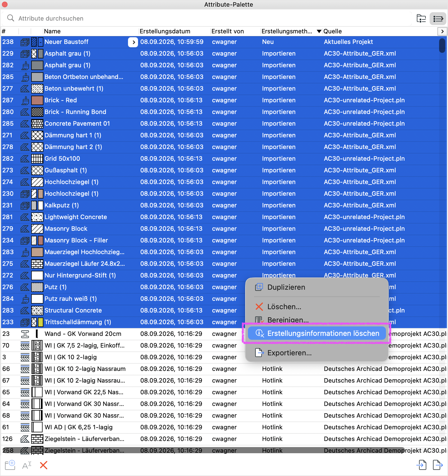
Task: Click the Masonry Block - Filler name
Action: (76, 241)
